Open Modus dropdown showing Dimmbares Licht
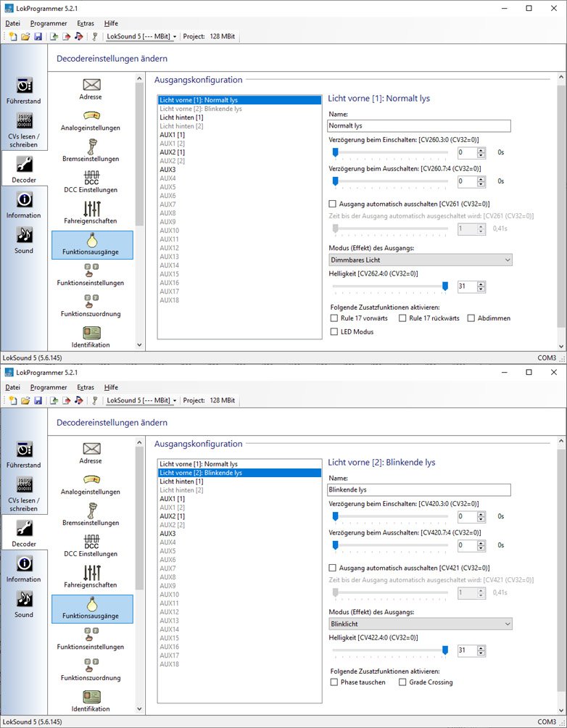567x728 pixels. (x=420, y=260)
